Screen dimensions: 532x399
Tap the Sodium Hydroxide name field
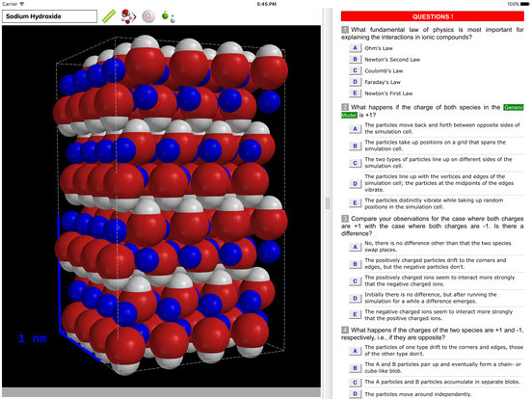(x=49, y=16)
